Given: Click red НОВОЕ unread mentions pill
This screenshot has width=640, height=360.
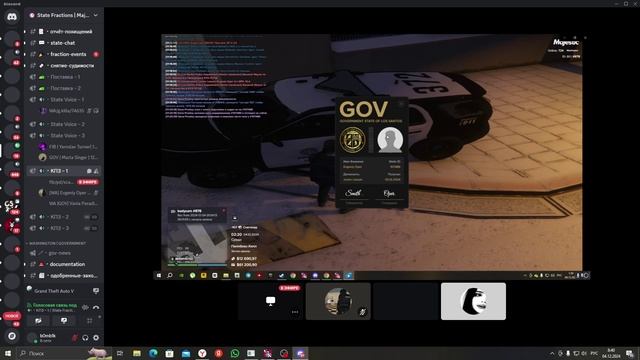Looking at the screenshot, I should (11, 316).
